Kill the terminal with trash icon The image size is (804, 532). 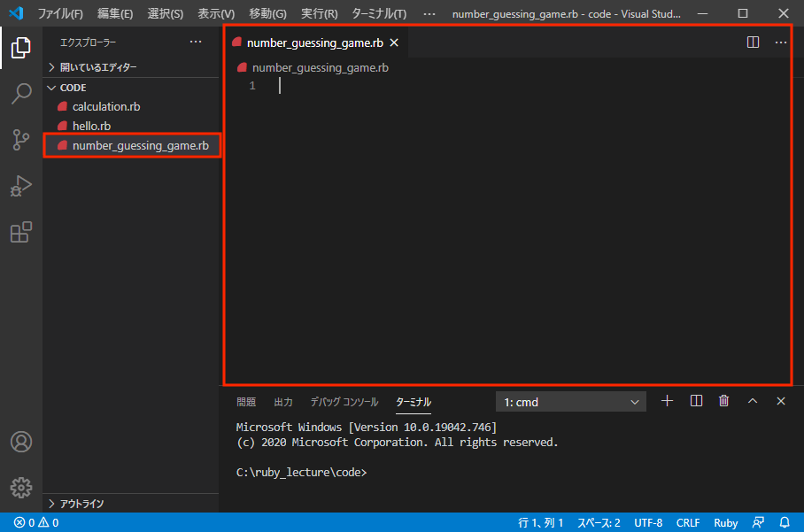point(723,401)
